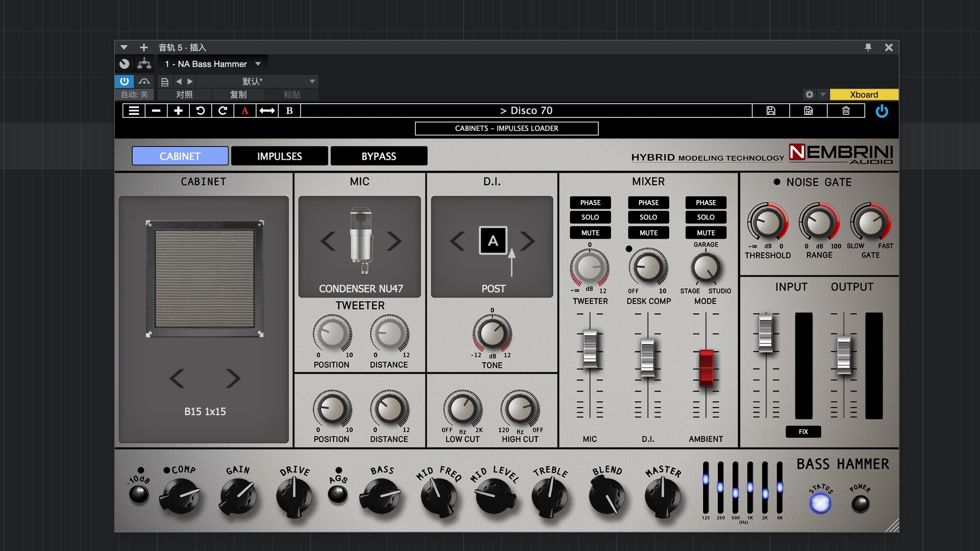Open the Disco 70 preset selector

pyautogui.click(x=526, y=111)
